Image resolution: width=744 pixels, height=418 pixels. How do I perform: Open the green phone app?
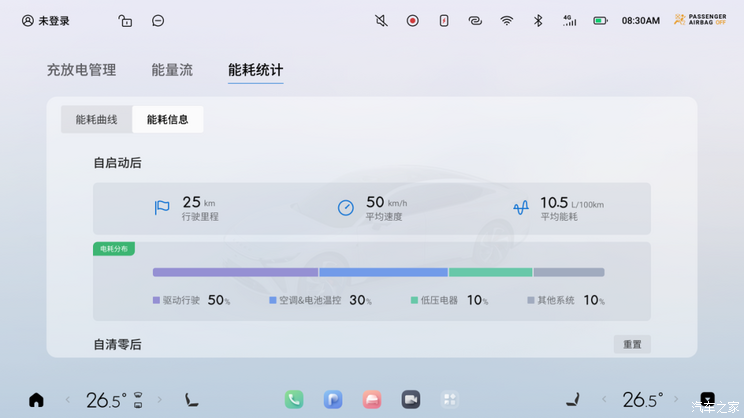click(293, 399)
